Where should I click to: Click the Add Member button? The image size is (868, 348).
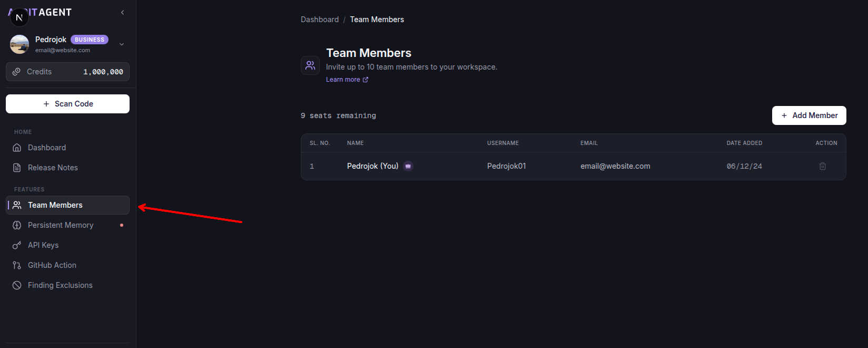pyautogui.click(x=809, y=115)
